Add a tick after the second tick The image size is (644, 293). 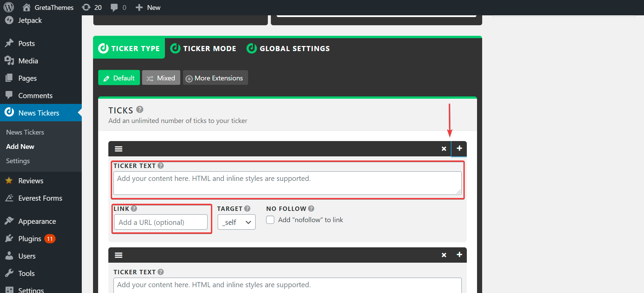[459, 255]
